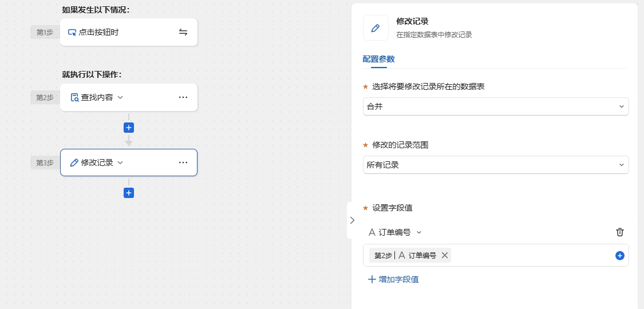Screen dimensions: 644x309
Task: Click the 增加字段值 link
Action: pos(393,279)
